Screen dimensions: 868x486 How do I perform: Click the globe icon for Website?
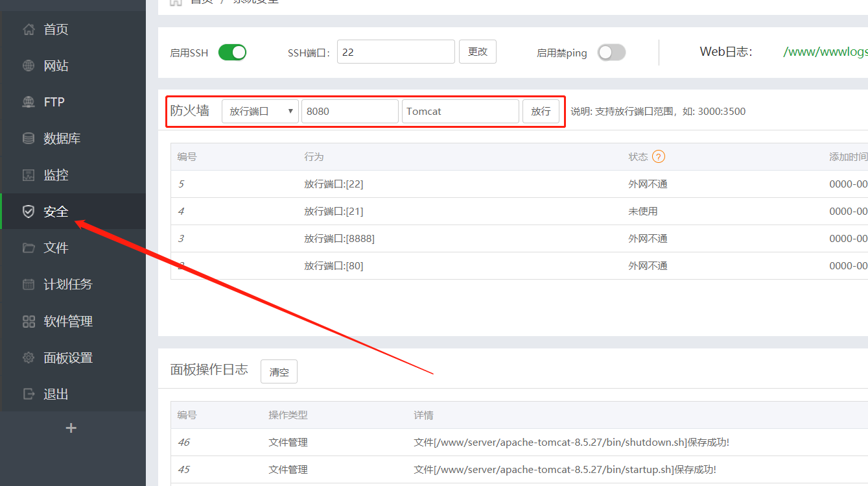point(29,66)
